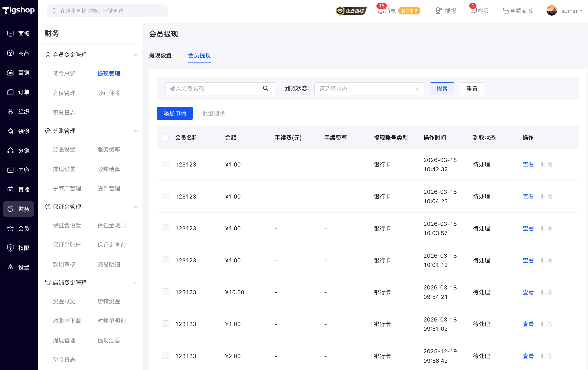
Task: Switch to the 提现设置 tab
Action: point(160,55)
